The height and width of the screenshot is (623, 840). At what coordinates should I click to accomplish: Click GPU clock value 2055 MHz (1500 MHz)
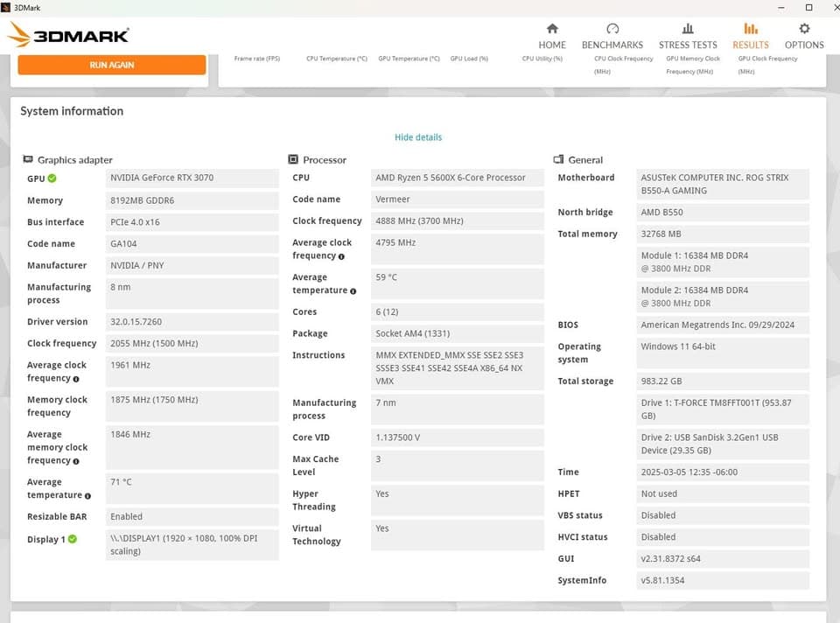(192, 343)
